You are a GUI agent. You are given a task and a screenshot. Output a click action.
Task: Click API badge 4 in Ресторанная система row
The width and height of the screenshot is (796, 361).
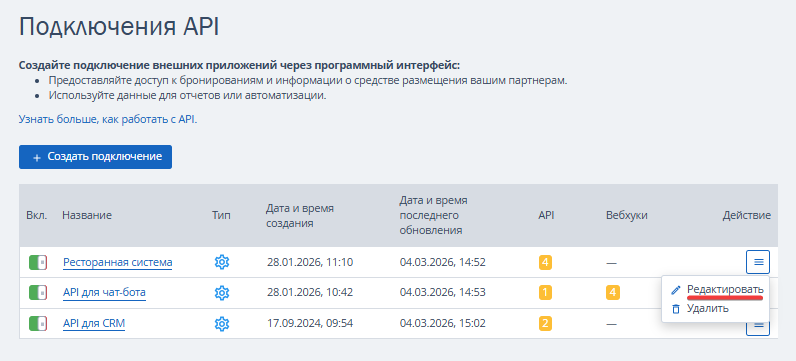(546, 262)
